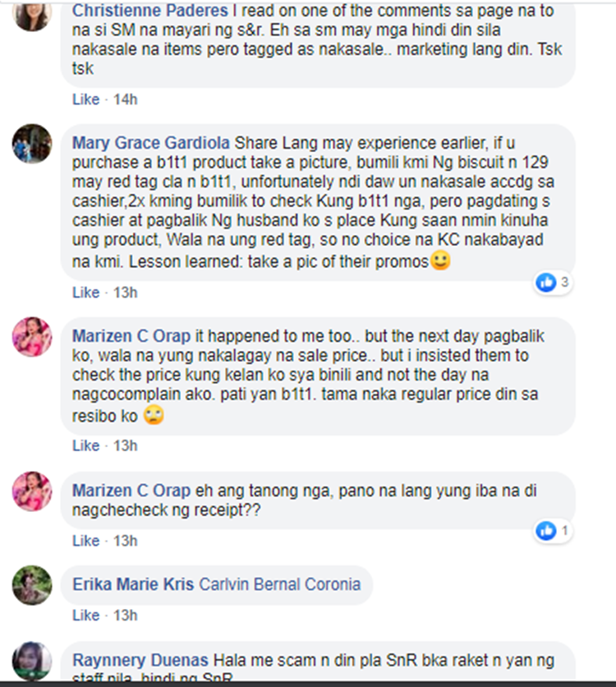Image resolution: width=616 pixels, height=687 pixels.
Task: View thumbs-up reactions on Mary Grace's comment
Action: coord(553,282)
